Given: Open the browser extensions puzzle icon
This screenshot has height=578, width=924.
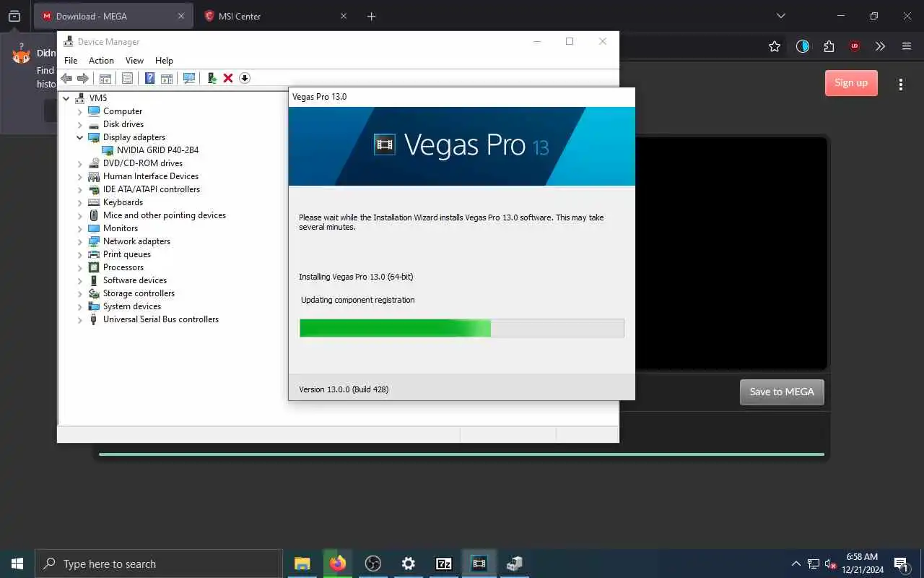Looking at the screenshot, I should [829, 46].
